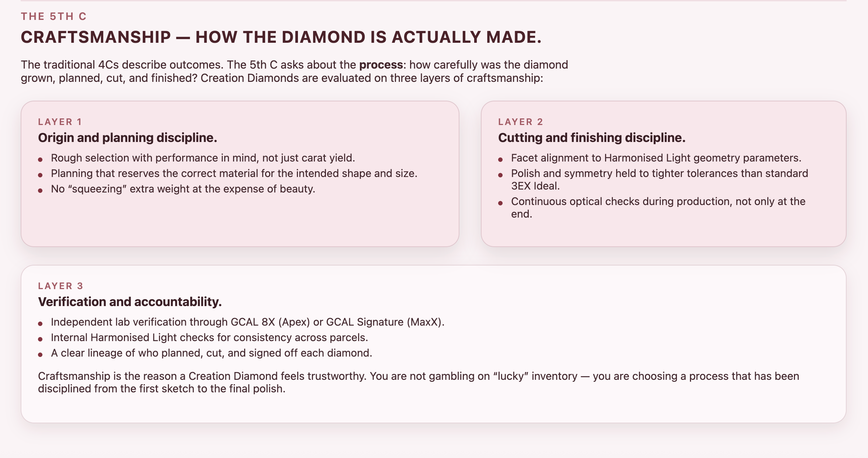868x458 pixels.
Task: Click the "Rough selection with performance" bullet
Action: 203,158
